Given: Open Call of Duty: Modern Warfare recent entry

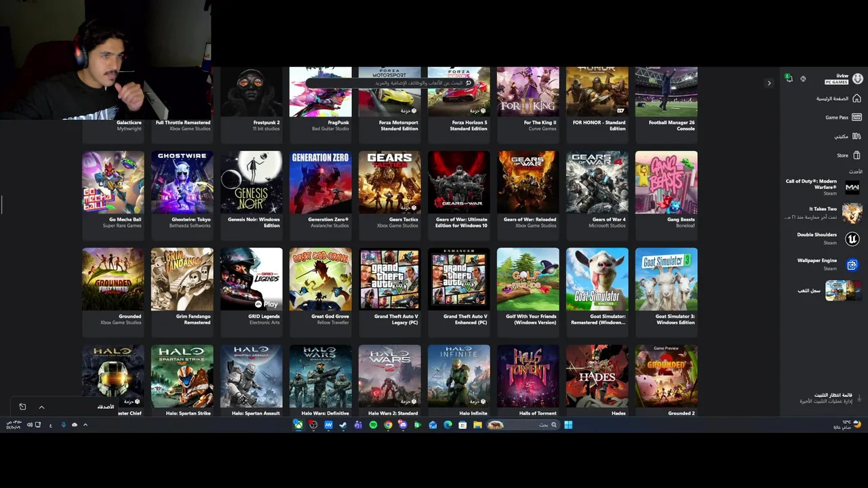Looking at the screenshot, I should (823, 187).
